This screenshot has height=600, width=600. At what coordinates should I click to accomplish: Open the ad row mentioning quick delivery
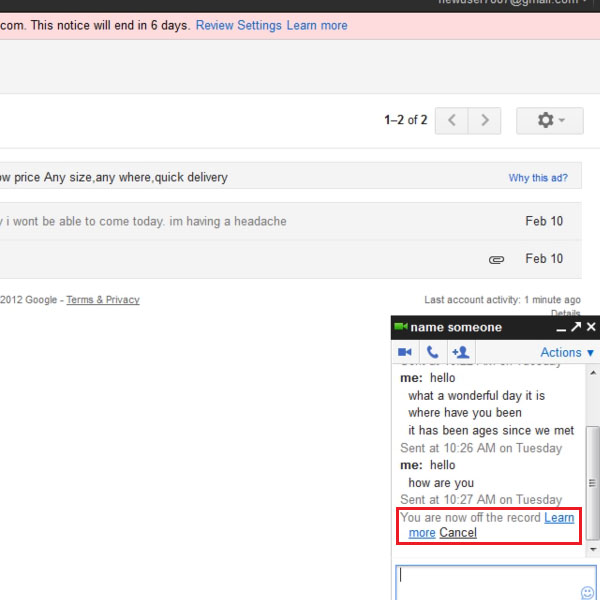[291, 176]
